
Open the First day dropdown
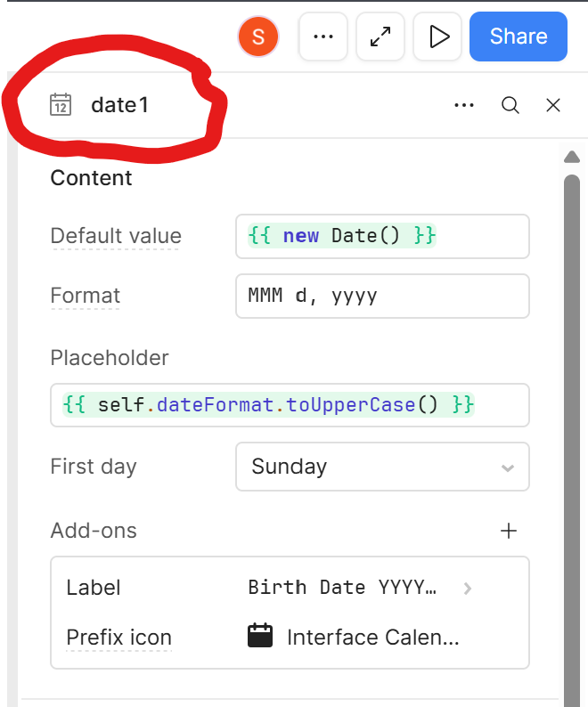382,467
